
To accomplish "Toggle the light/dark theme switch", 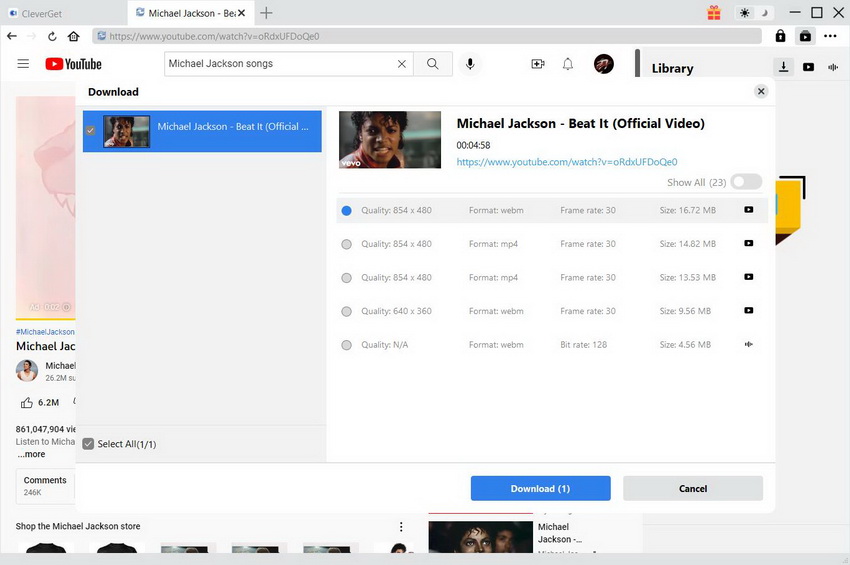I will pyautogui.click(x=753, y=13).
